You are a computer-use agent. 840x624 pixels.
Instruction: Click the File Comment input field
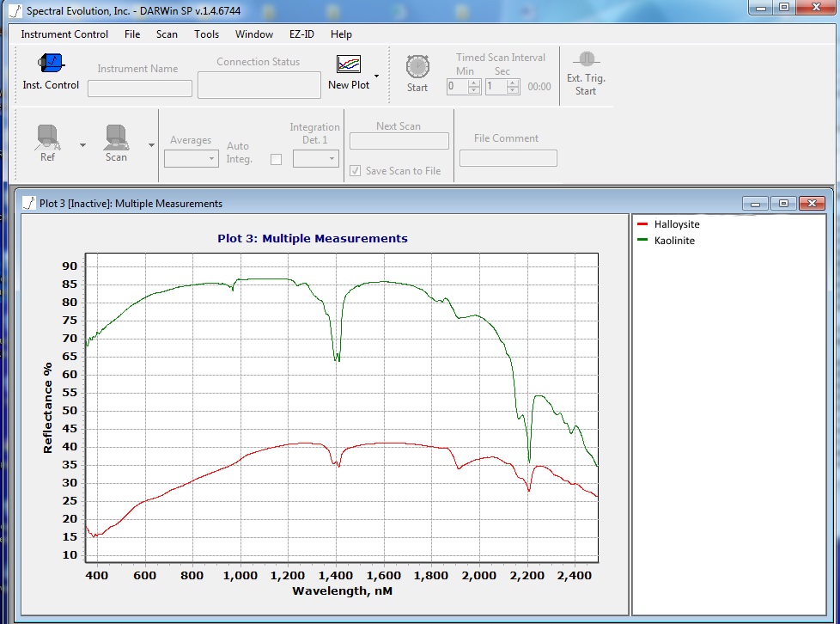pyautogui.click(x=508, y=158)
